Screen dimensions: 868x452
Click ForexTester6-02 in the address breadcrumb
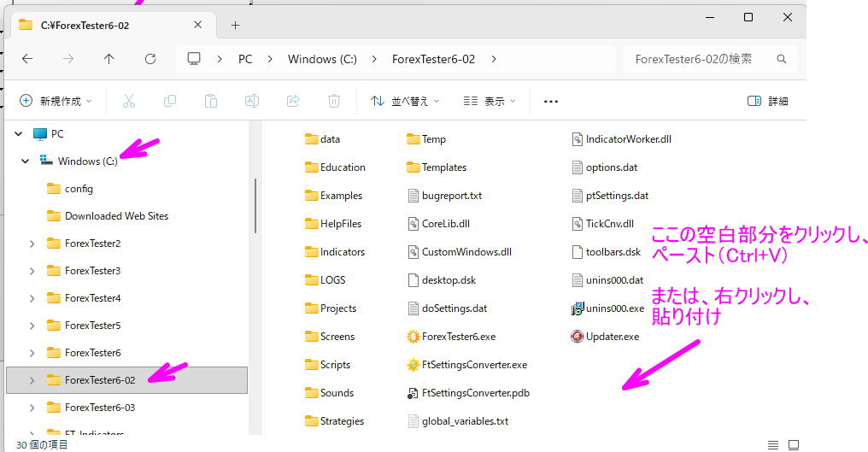click(433, 59)
